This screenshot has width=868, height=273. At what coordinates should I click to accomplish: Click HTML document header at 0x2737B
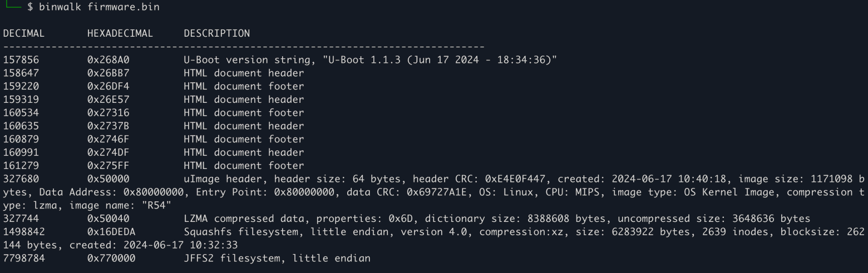[x=244, y=126]
